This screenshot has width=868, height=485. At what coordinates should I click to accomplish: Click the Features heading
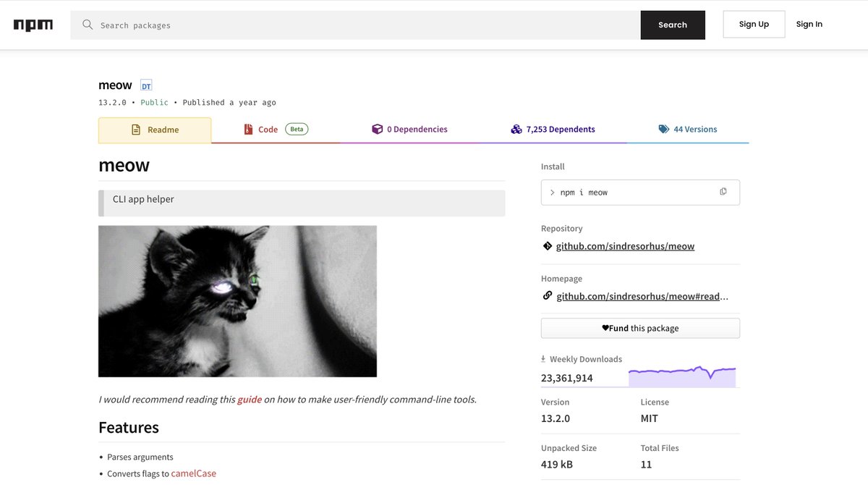coord(129,427)
